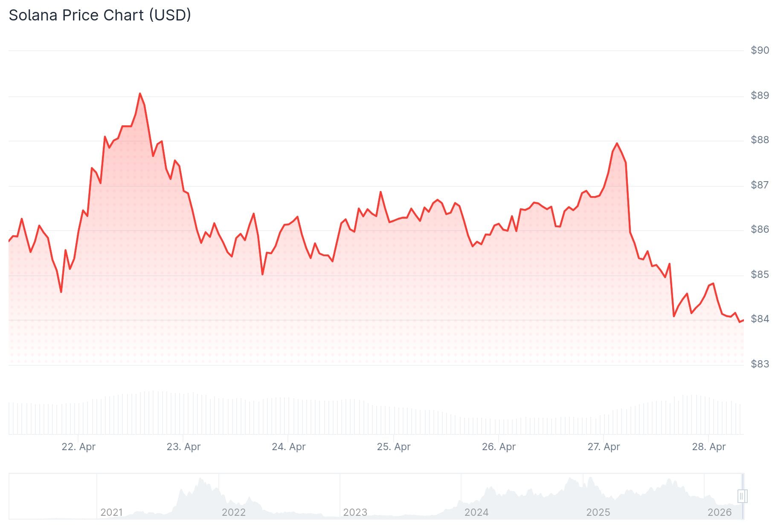Click the 23. Apr date label
Image resolution: width=778 pixels, height=532 pixels.
pyautogui.click(x=183, y=447)
